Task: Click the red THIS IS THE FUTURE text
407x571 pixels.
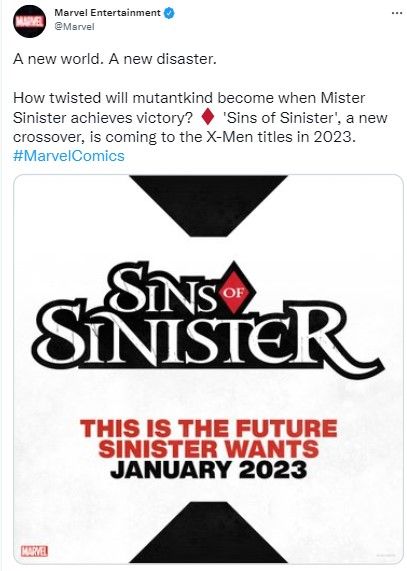Action: [209, 428]
